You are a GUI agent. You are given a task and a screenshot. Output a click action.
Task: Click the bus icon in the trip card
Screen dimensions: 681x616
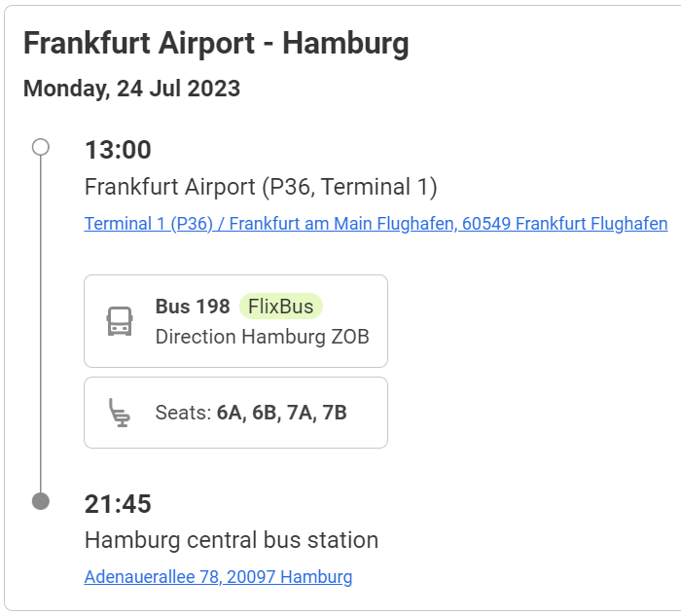[x=120, y=321]
